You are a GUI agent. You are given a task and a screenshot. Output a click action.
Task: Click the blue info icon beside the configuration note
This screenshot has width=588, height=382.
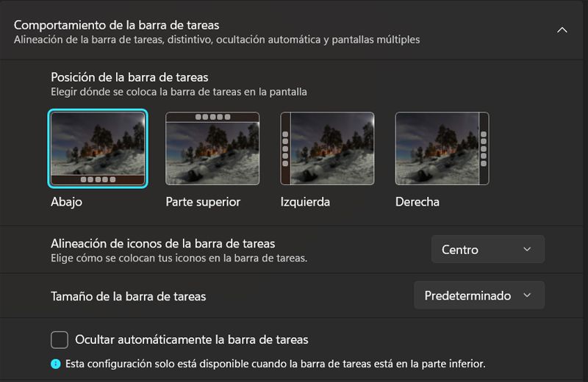(56, 364)
